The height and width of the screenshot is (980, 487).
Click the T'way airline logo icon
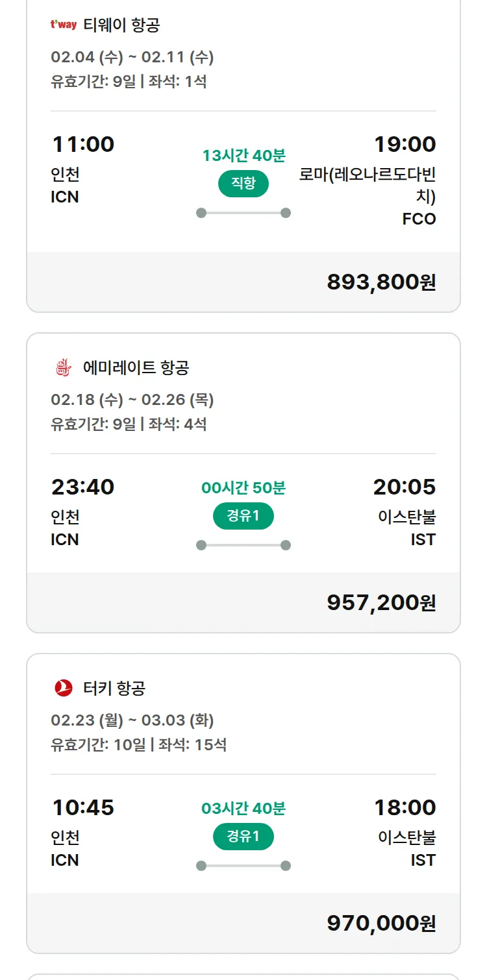[63, 25]
